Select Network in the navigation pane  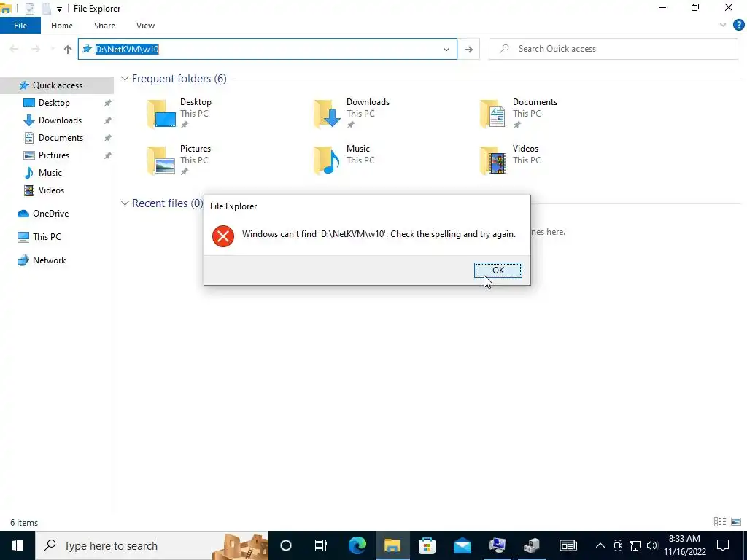[x=49, y=260]
